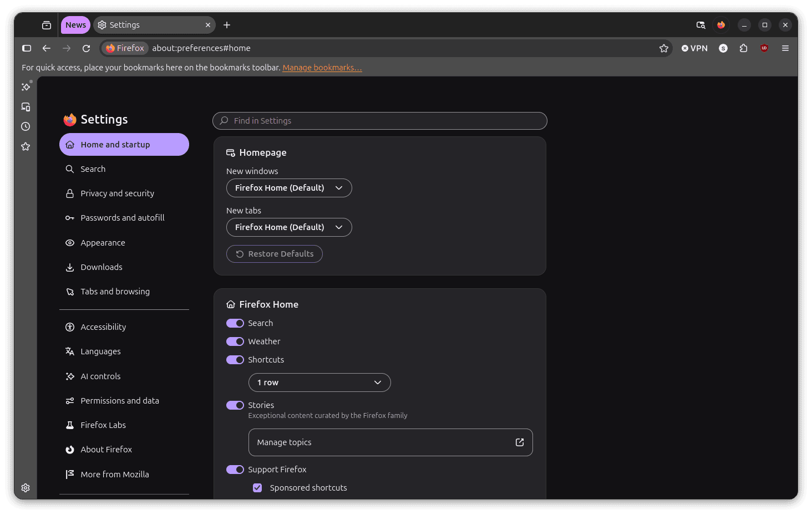Open the Bookmarks sidebar star icon

pyautogui.click(x=26, y=146)
